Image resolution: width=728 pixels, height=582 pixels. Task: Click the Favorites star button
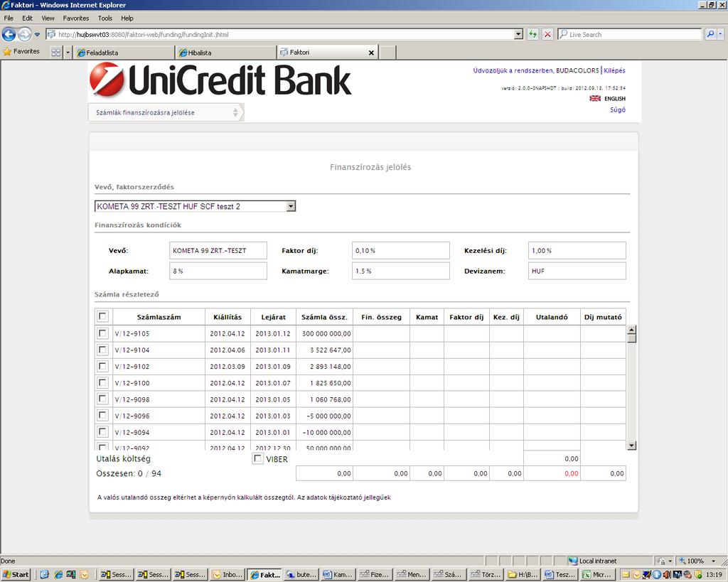[x=21, y=51]
